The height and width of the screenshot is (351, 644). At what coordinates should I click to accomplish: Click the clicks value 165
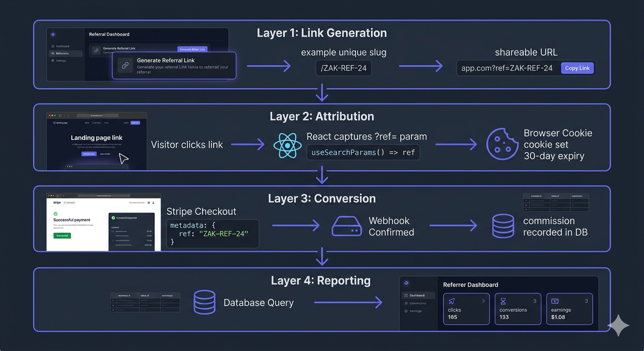click(x=452, y=317)
